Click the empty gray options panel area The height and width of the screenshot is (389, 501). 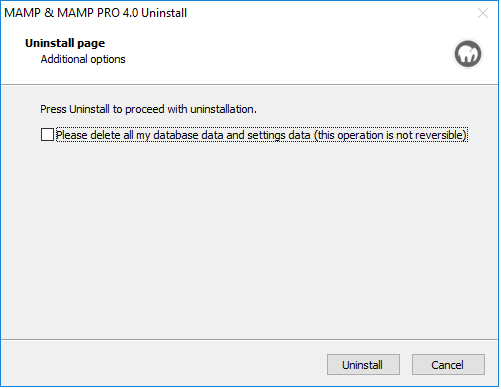[249, 240]
